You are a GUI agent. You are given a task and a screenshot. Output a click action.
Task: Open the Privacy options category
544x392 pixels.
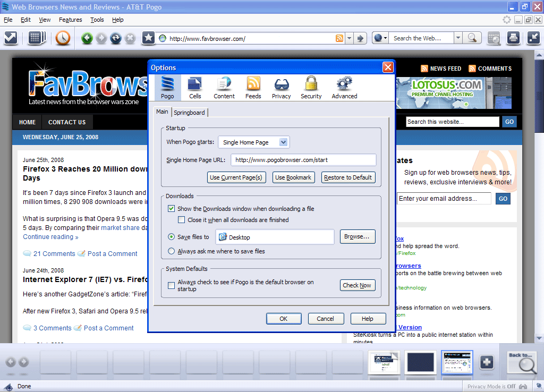(x=281, y=88)
